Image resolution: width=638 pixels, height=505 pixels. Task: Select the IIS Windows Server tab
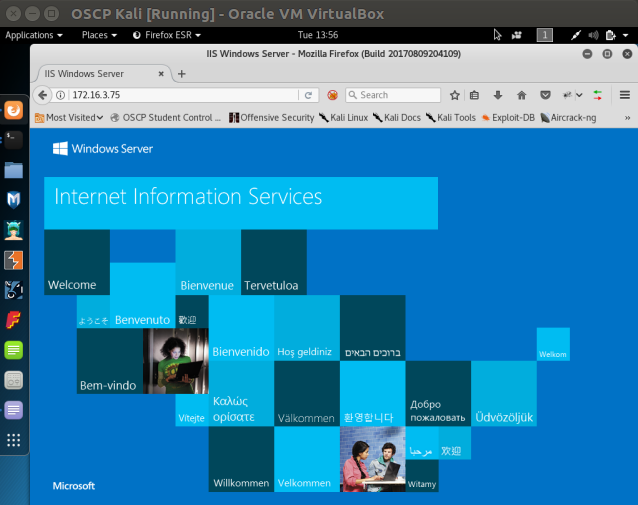98,74
